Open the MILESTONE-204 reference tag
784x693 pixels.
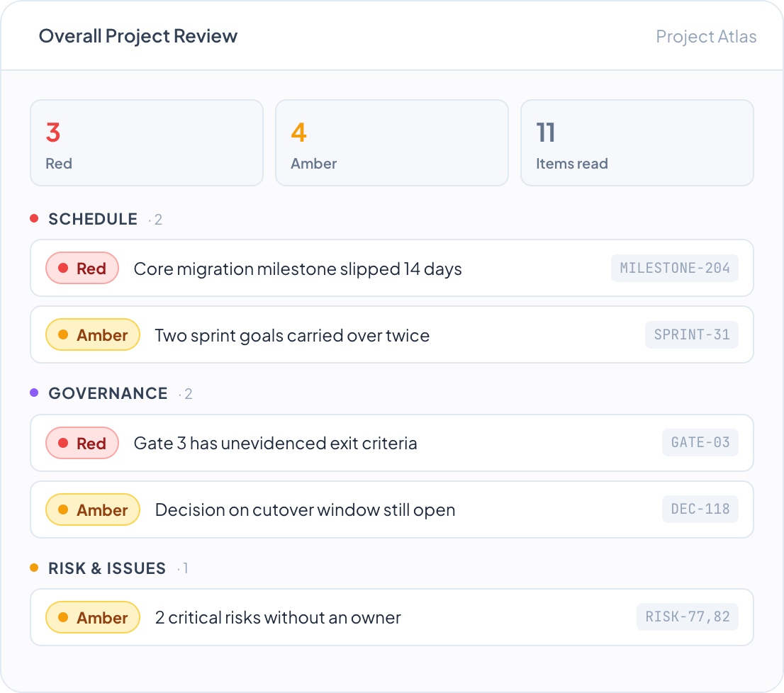[x=675, y=269]
